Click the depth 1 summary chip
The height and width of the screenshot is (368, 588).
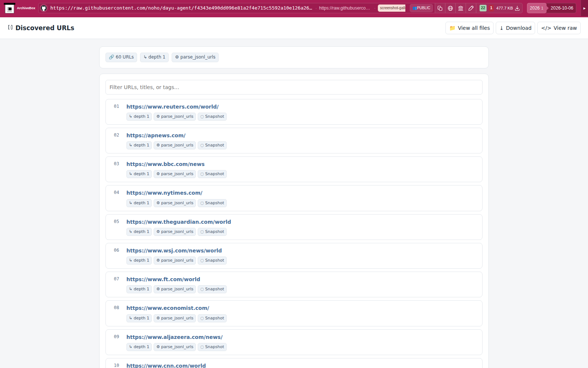point(154,57)
